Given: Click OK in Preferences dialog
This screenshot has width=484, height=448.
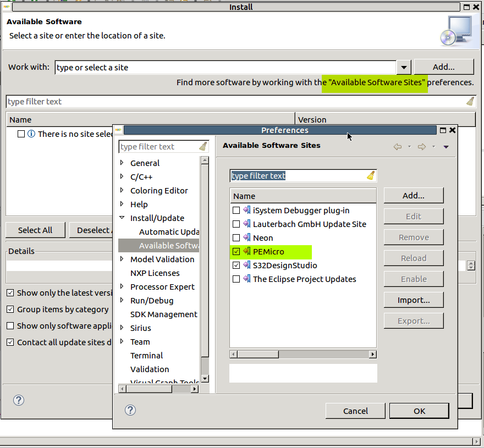Looking at the screenshot, I should coord(419,411).
